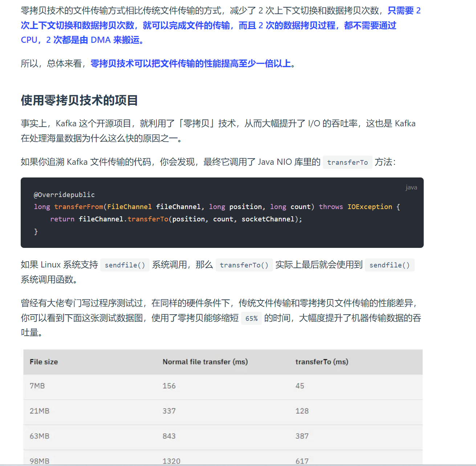476x466 pixels.
Task: Click the 128 table cell
Action: point(302,411)
